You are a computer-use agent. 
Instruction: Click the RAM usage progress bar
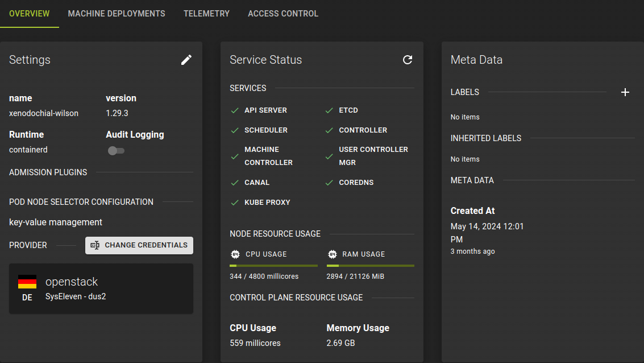pyautogui.click(x=370, y=265)
